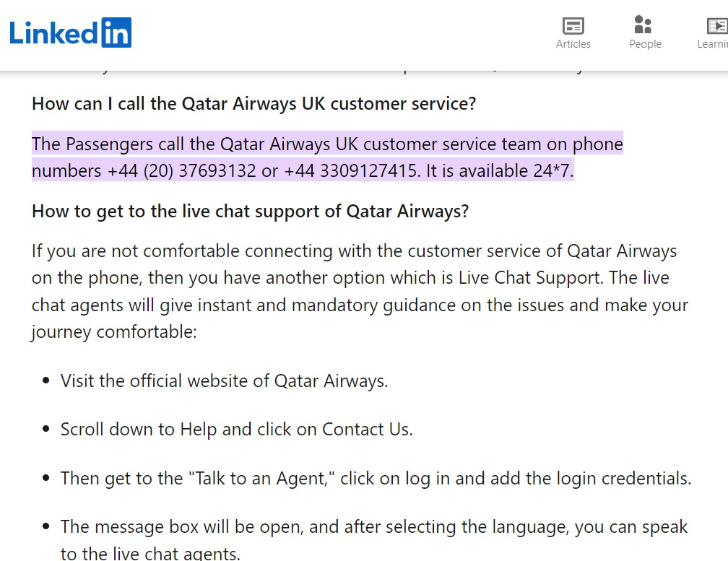The width and height of the screenshot is (728, 561).
Task: Click "journey comfortable:" line ending the paragraph
Action: click(114, 332)
